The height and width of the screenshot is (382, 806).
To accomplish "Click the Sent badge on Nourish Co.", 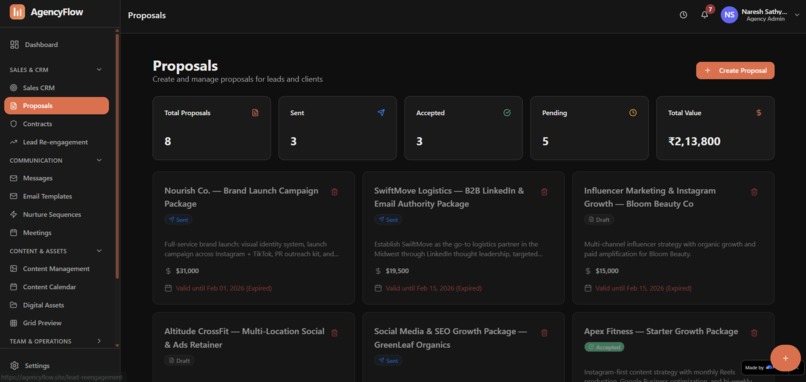I will (178, 220).
